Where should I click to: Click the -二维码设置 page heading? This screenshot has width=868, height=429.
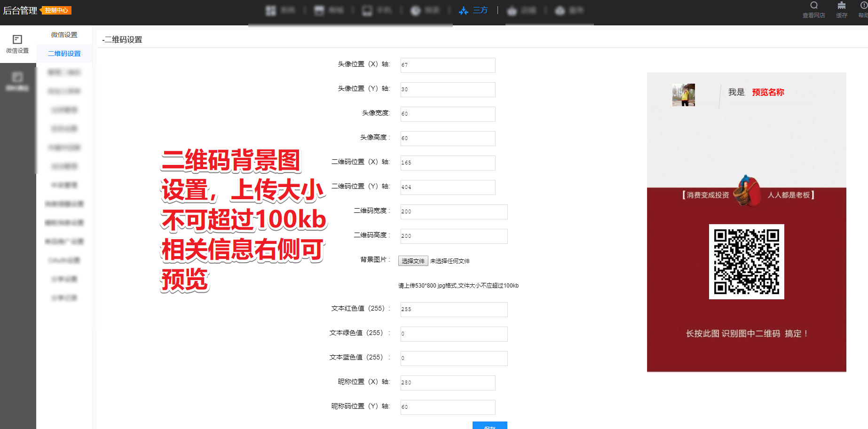point(122,40)
